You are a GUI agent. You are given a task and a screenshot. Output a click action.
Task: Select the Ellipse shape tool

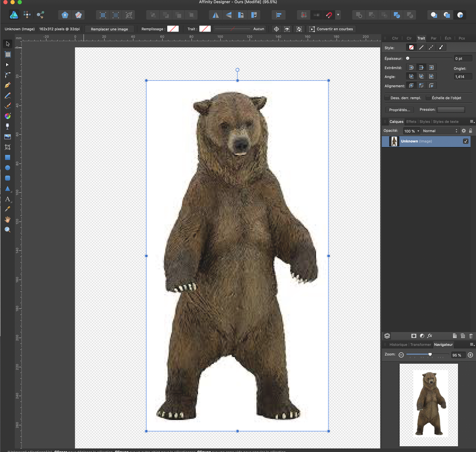click(x=8, y=168)
